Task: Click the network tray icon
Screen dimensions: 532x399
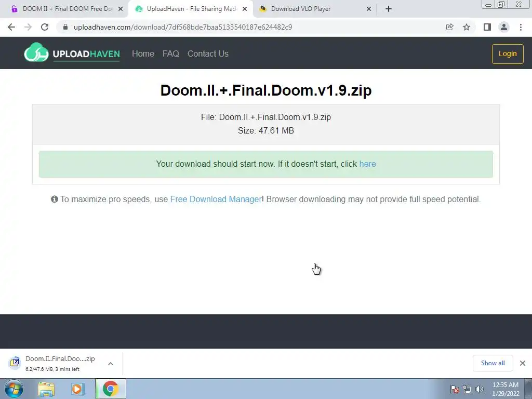Action: point(467,389)
